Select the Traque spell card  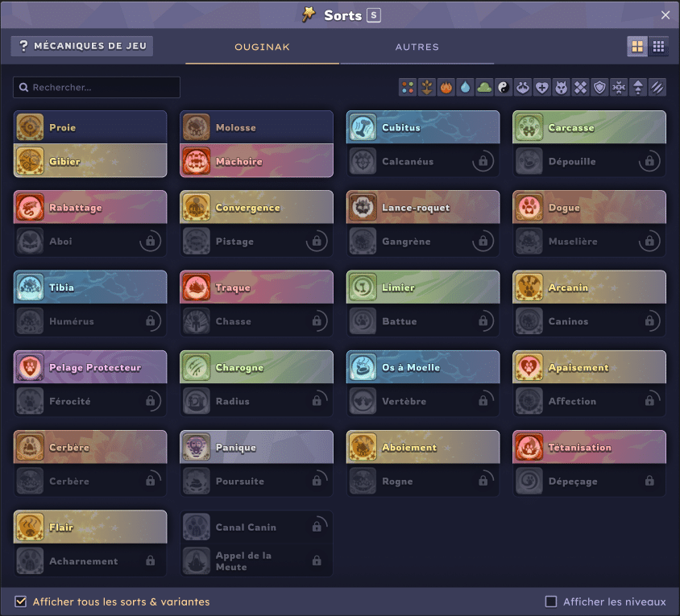(x=257, y=287)
